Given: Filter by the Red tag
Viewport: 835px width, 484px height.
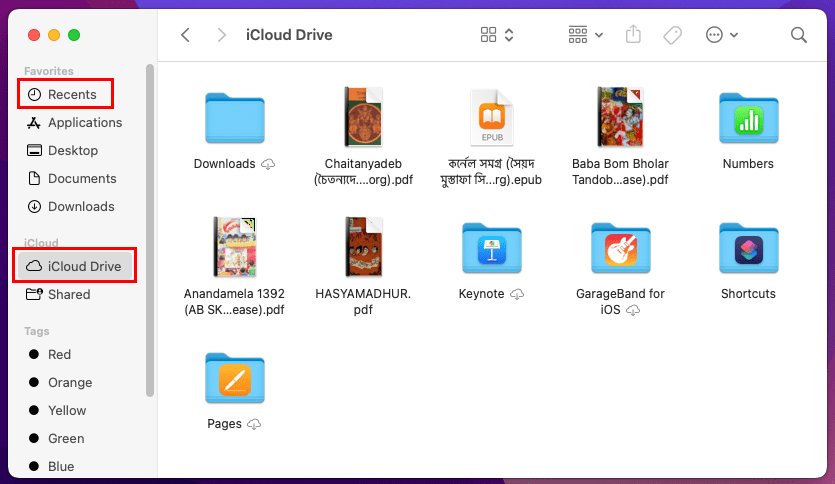Looking at the screenshot, I should 59,354.
